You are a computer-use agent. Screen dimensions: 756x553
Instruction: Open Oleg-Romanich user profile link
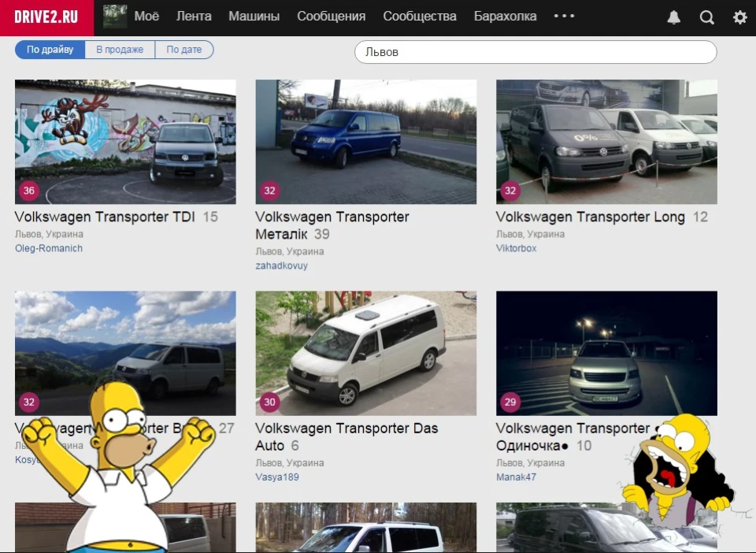tap(49, 248)
